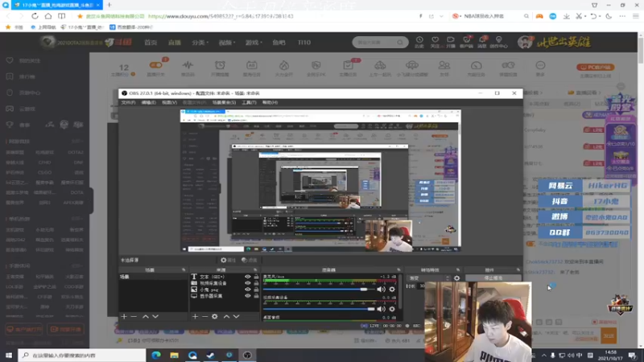Open OBS 文件(F) menu
644x362 pixels.
point(128,102)
